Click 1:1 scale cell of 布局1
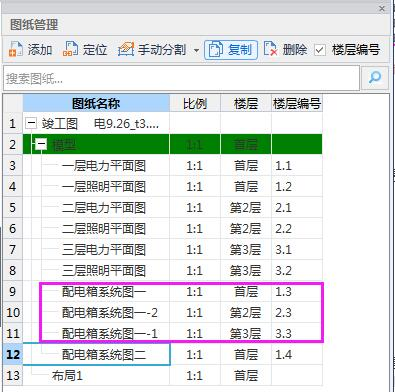The height and width of the screenshot is (392, 395). tap(195, 376)
